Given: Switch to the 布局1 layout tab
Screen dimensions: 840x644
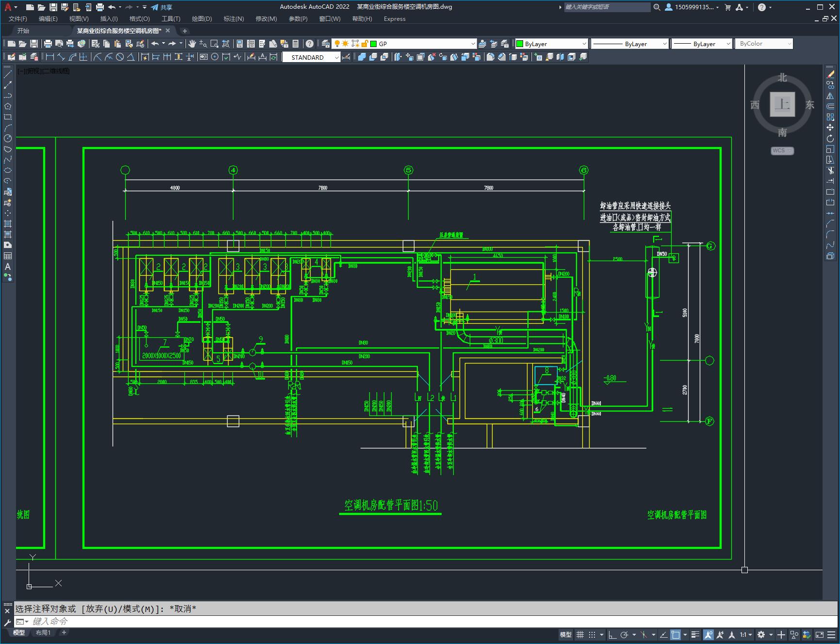Looking at the screenshot, I should [43, 632].
